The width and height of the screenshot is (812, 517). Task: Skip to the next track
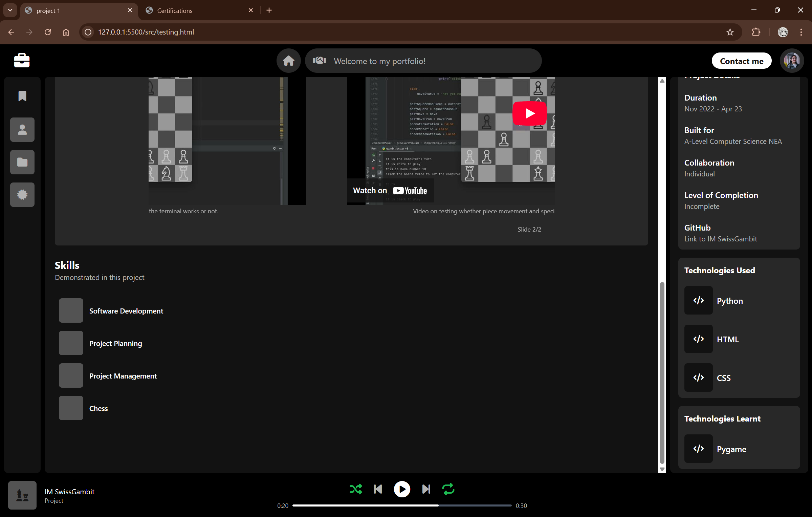426,489
